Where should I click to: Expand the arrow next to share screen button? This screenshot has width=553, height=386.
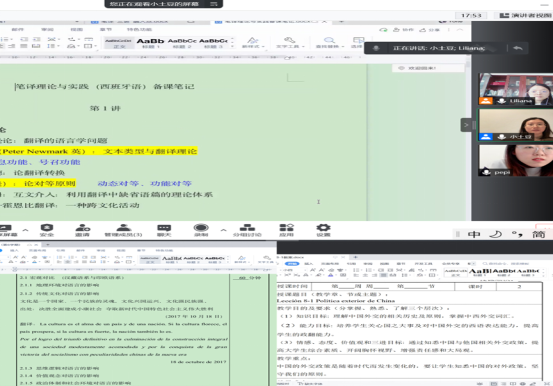pos(25,230)
